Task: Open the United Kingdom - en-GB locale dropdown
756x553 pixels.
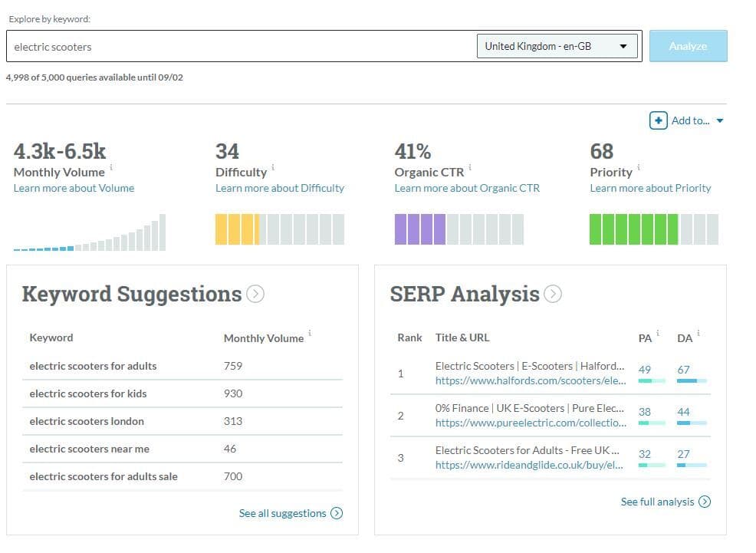Action: coord(557,46)
